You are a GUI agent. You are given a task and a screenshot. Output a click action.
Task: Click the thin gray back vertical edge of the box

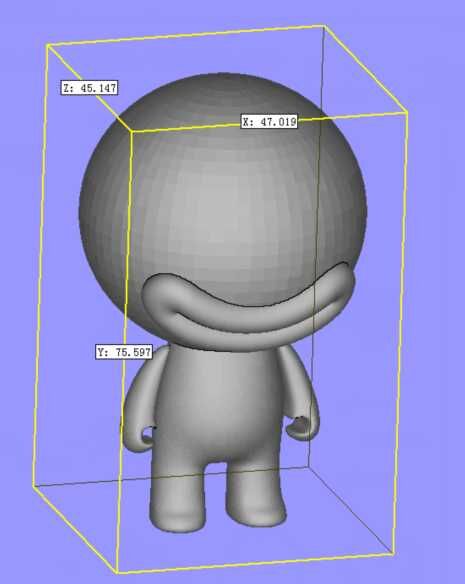316,246
